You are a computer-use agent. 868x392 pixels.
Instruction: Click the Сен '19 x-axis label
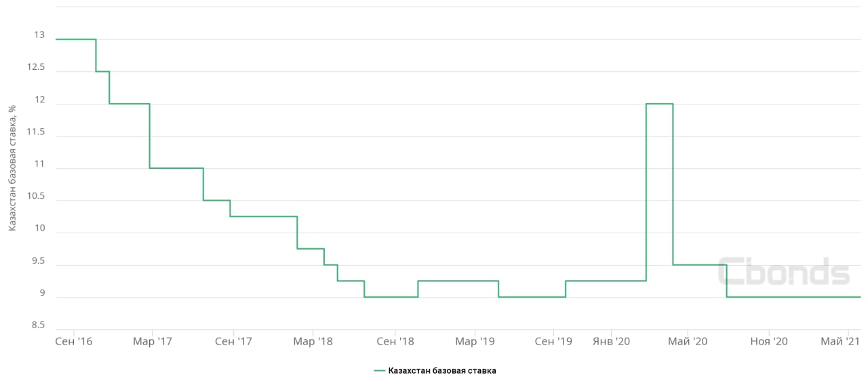pos(553,342)
